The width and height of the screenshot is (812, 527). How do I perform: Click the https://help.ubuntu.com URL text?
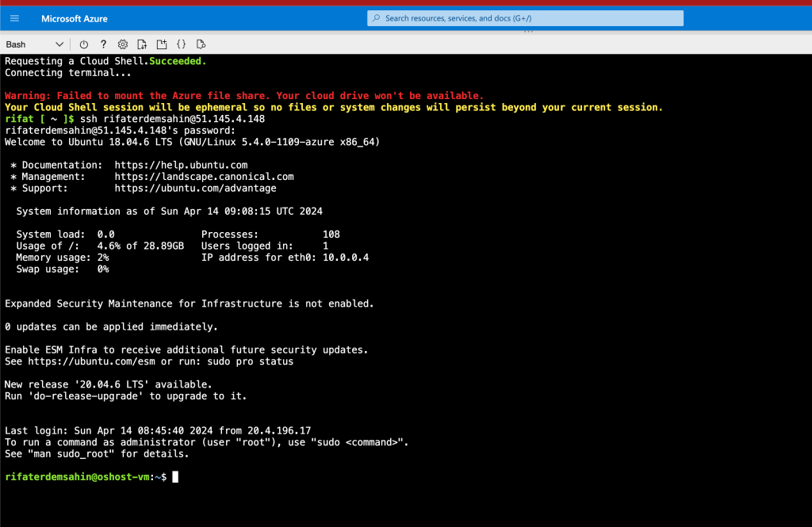tap(181, 165)
